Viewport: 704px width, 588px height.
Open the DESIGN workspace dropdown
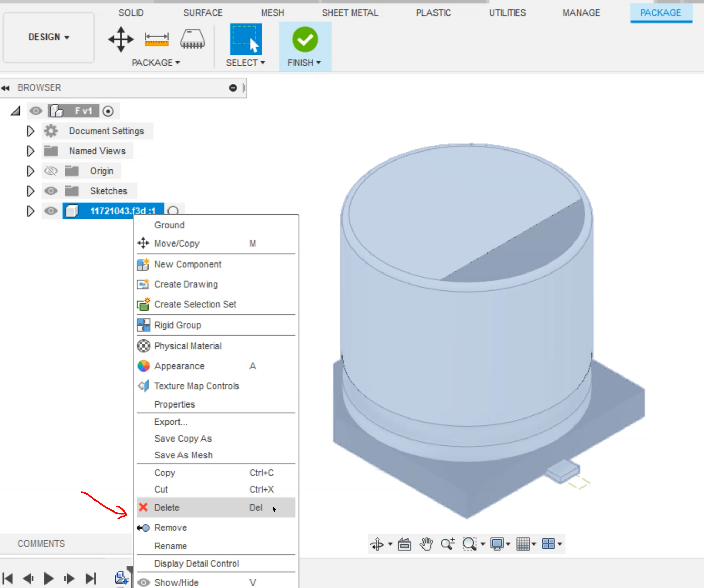[48, 37]
